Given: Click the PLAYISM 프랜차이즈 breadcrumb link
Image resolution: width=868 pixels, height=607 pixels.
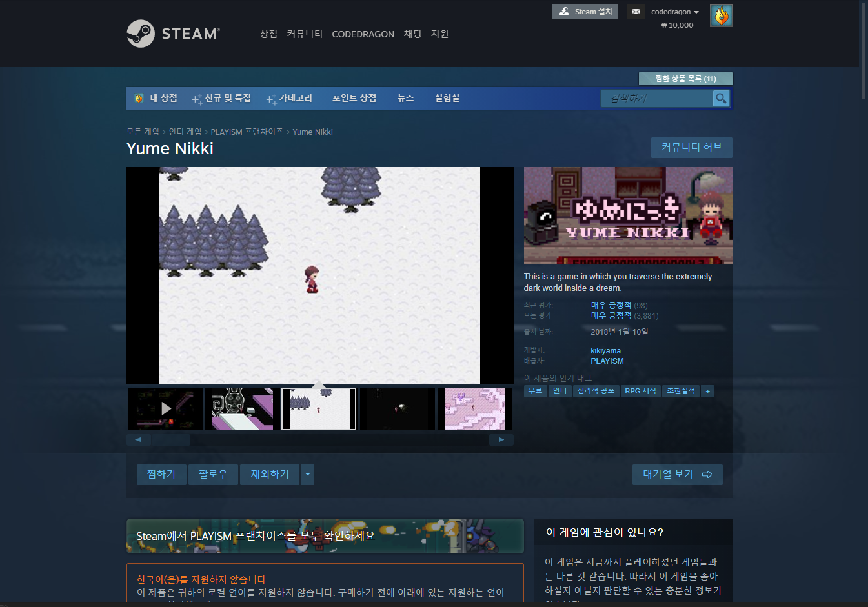Looking at the screenshot, I should pyautogui.click(x=247, y=132).
